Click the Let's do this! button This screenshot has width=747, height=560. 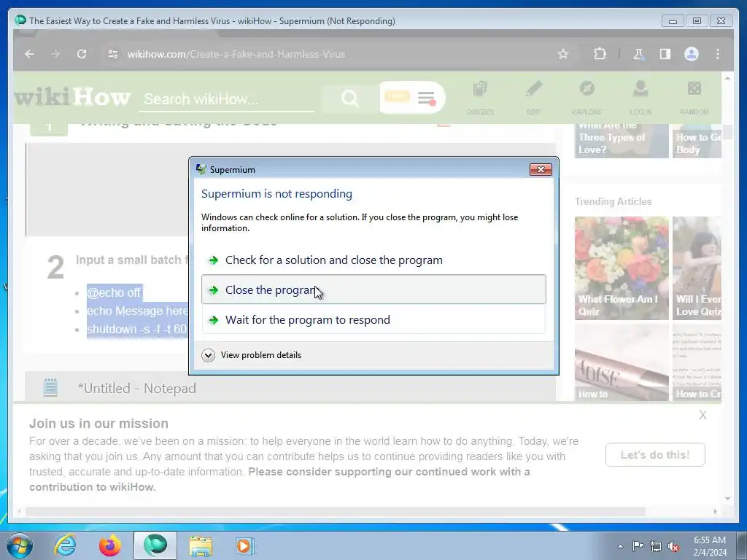[x=655, y=455]
